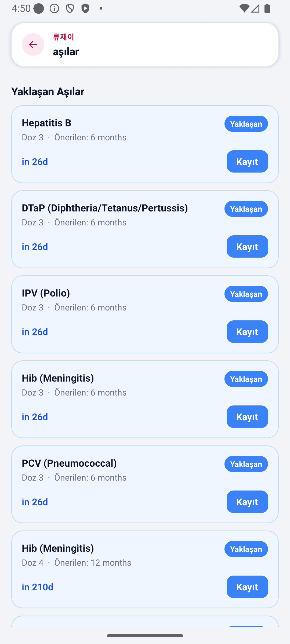This screenshot has width=290, height=644.
Task: Click Kayıt for DTaP vaccine
Action: pyautogui.click(x=247, y=247)
